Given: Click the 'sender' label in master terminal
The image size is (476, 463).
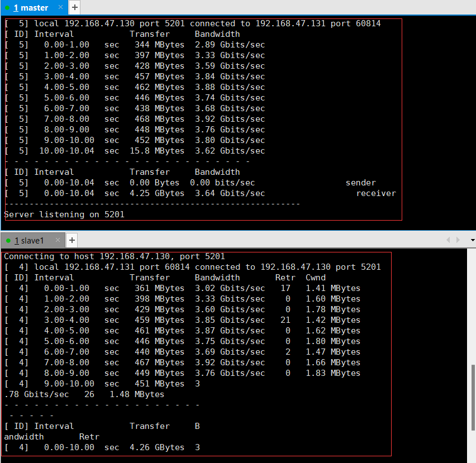Looking at the screenshot, I should (x=361, y=183).
